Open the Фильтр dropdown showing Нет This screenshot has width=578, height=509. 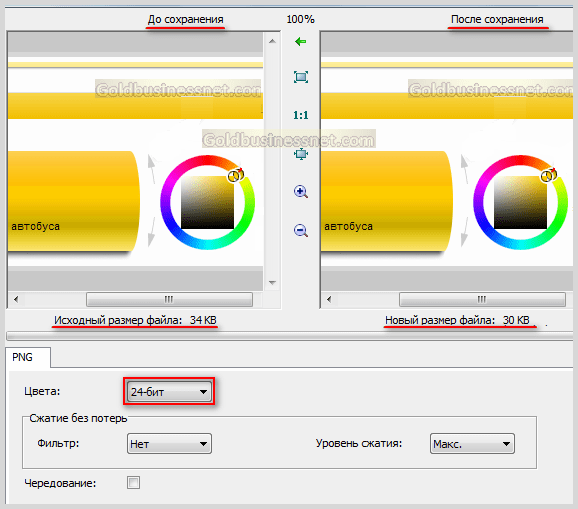[169, 444]
